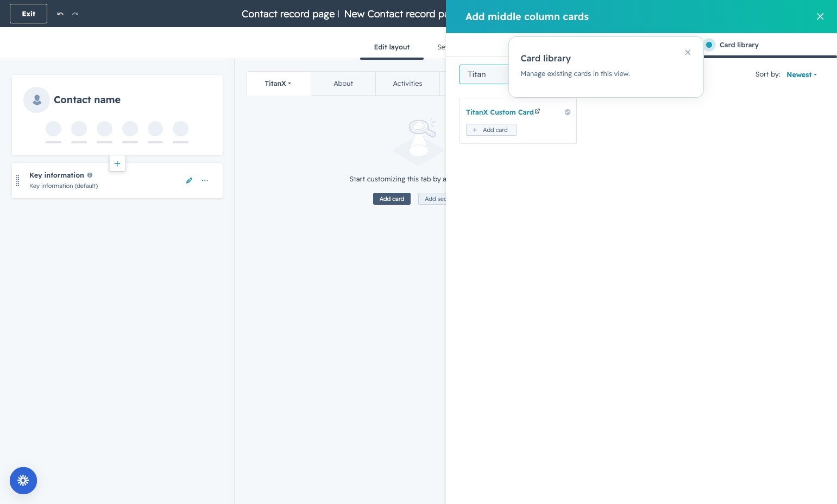Screen dimensions: 837x504
Task: Focus the search field containing Titan
Action: (484, 74)
